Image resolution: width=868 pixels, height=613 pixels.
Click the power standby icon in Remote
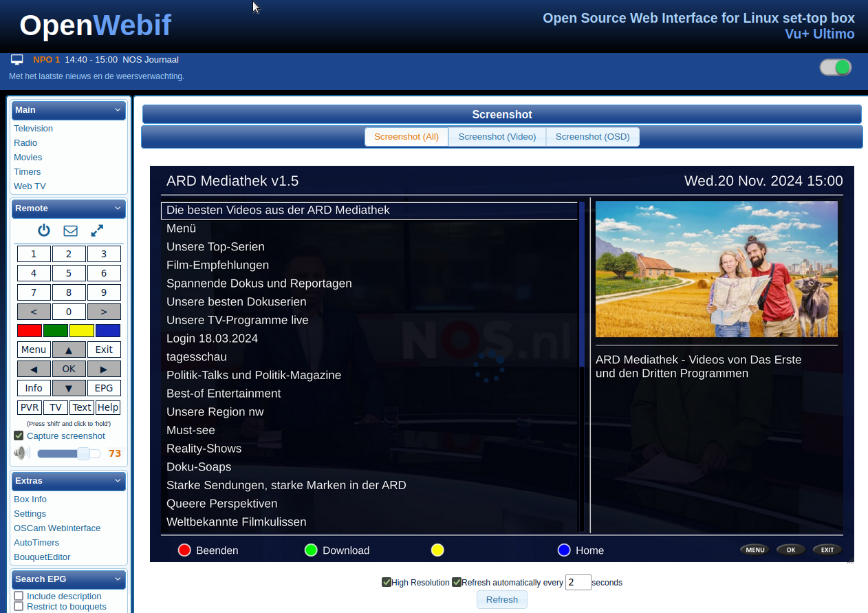tap(44, 230)
